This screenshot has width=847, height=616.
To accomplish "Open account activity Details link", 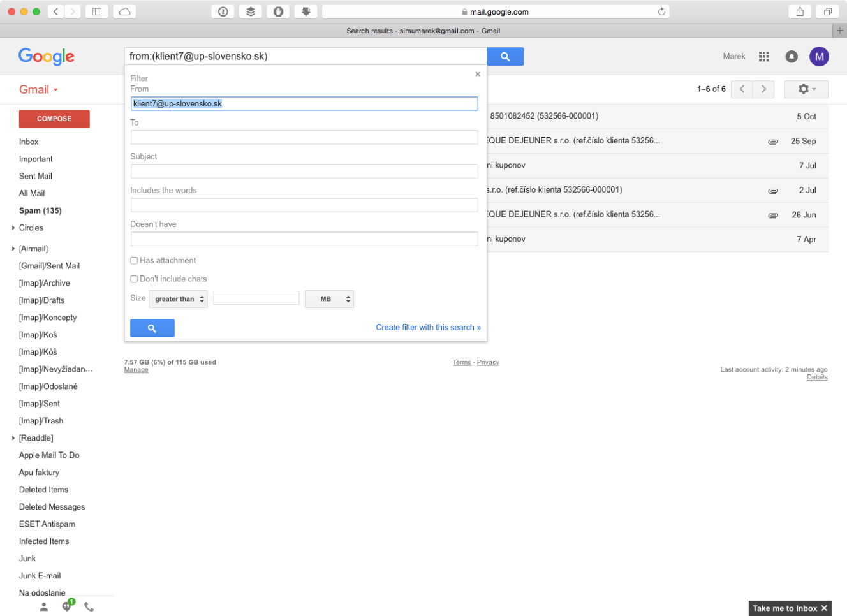I will (817, 378).
